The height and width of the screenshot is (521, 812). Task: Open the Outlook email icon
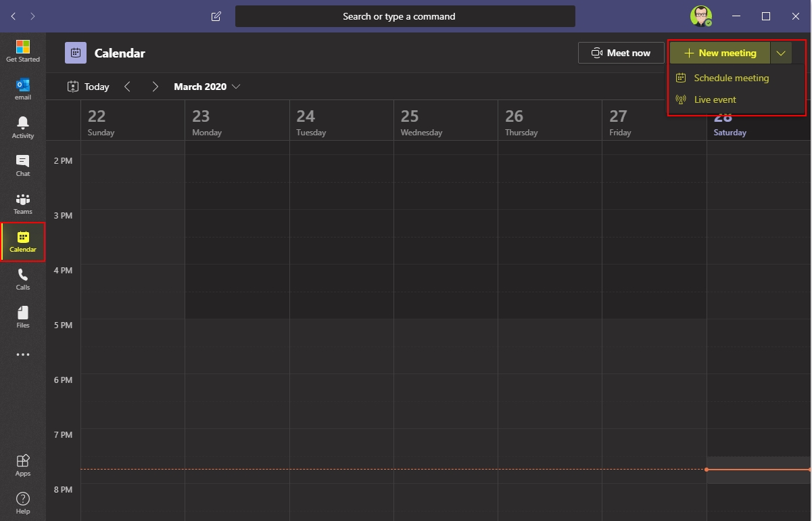click(23, 89)
